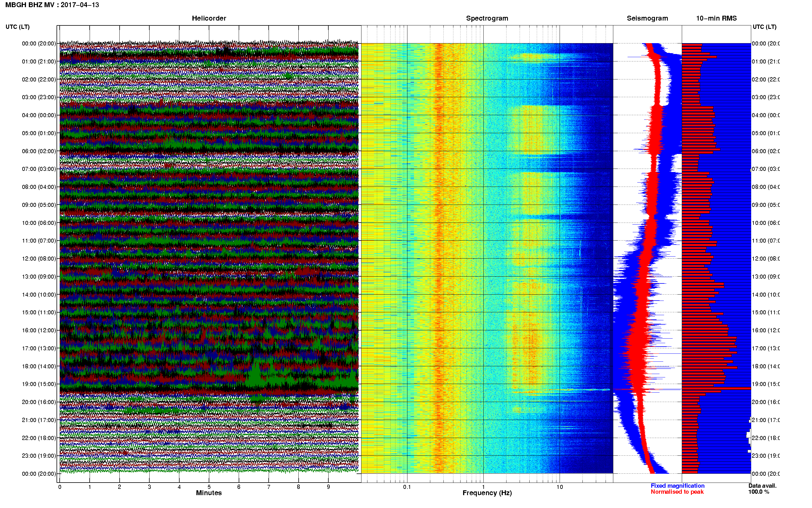Image resolution: width=812 pixels, height=508 pixels.
Task: Click the left '04:00 (00:00)' time label
Action: click(39, 115)
